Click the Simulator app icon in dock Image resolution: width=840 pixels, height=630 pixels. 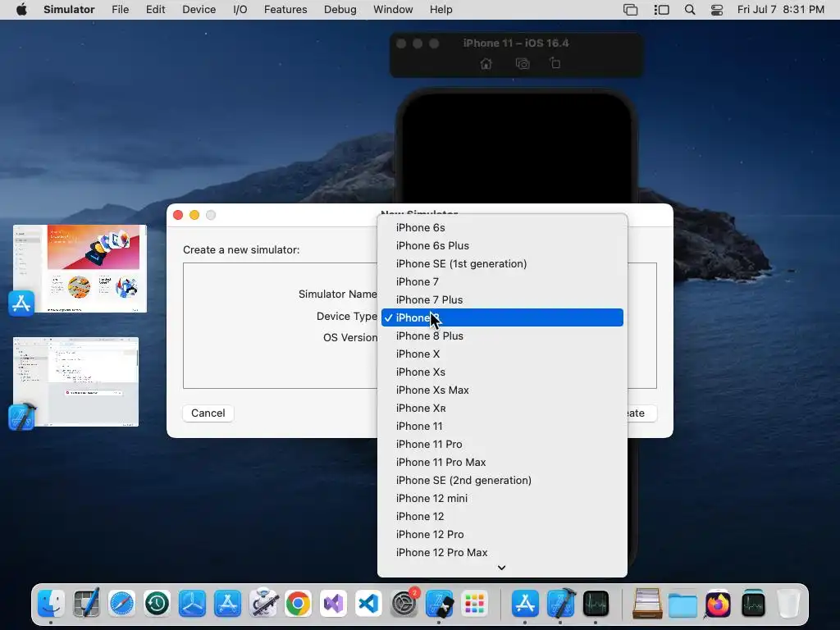(440, 604)
